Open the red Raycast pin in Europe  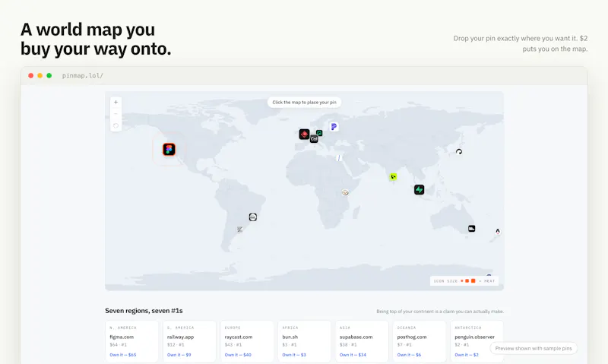click(305, 135)
